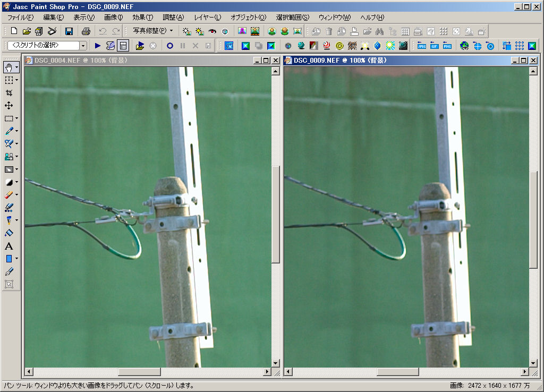544x392 pixels.
Task: Click vertical scrollbar thumb in DSC_0004.NEF
Action: click(x=276, y=215)
